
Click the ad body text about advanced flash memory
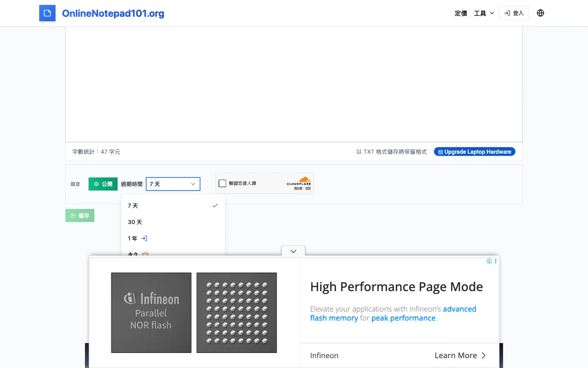pyautogui.click(x=393, y=314)
